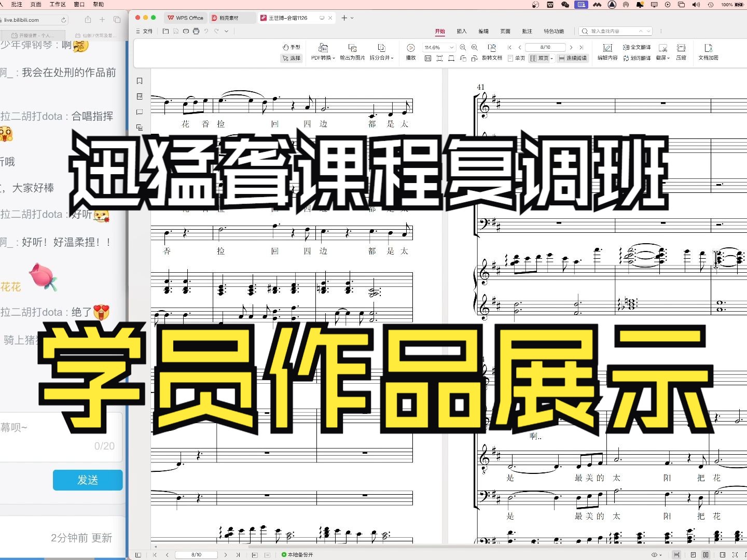
Task: Go to next page in ribbon navigation
Action: [x=571, y=47]
